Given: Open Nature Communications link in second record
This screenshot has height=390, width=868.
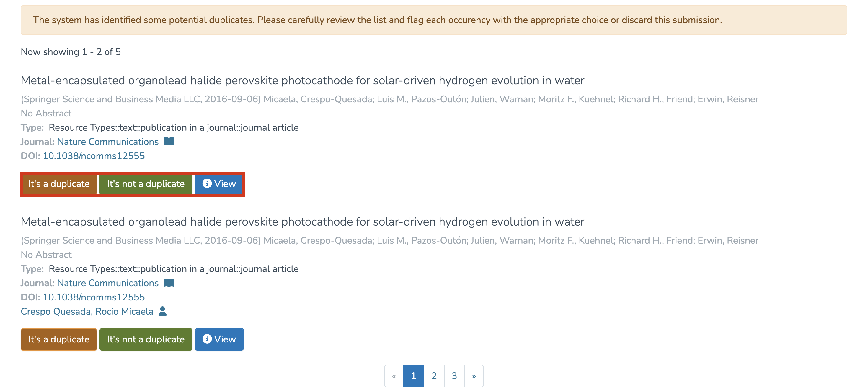Looking at the screenshot, I should coord(108,283).
